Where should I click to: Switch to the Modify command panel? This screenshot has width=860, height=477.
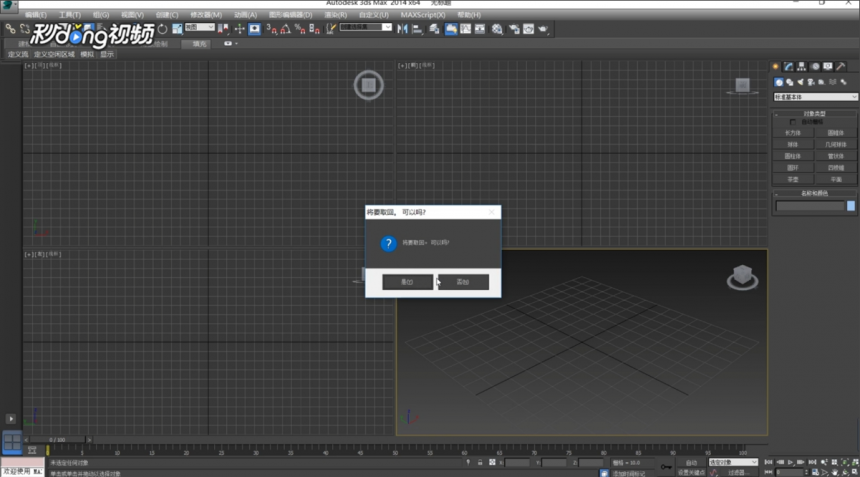click(x=788, y=66)
